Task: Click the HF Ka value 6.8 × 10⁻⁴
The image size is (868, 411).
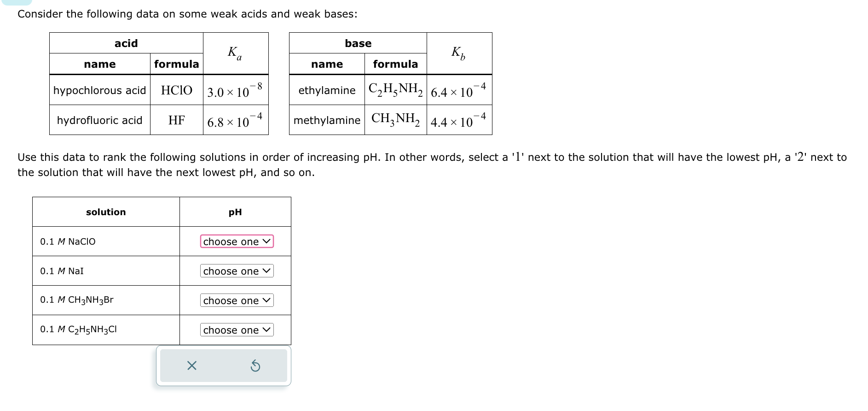Action: (236, 121)
